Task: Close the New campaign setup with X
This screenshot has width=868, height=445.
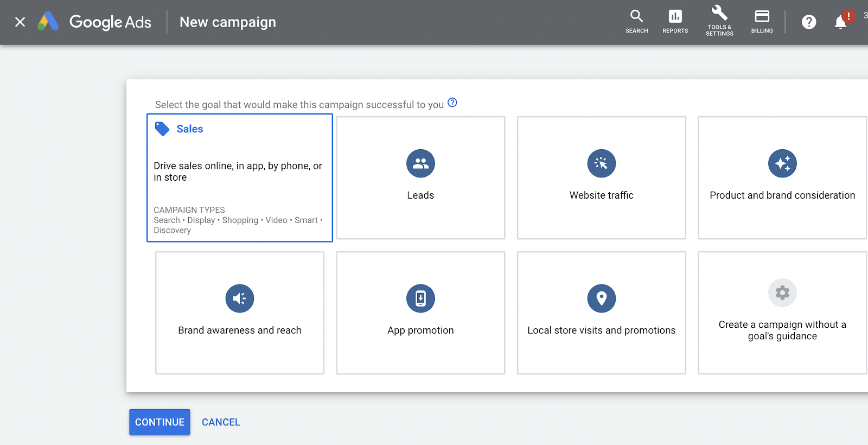Action: pyautogui.click(x=20, y=22)
